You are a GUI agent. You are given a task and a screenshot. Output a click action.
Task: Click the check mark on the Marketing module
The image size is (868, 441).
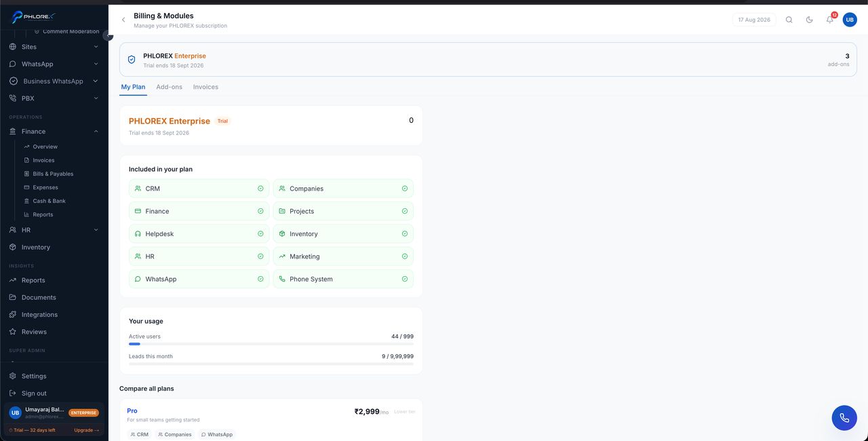coord(405,256)
